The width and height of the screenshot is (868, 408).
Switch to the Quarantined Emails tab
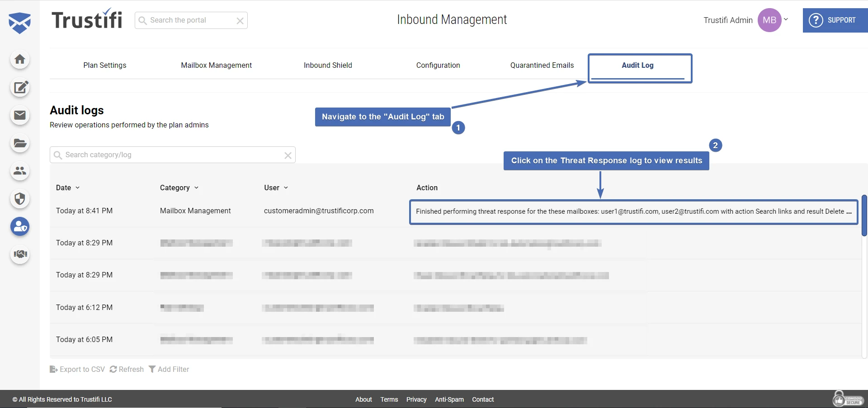coord(542,65)
